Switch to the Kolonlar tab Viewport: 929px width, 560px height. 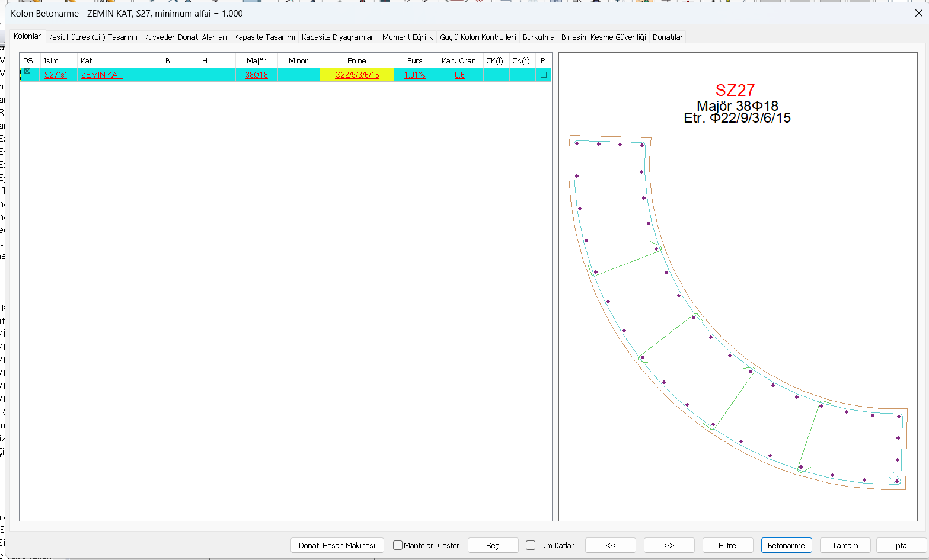tap(27, 36)
